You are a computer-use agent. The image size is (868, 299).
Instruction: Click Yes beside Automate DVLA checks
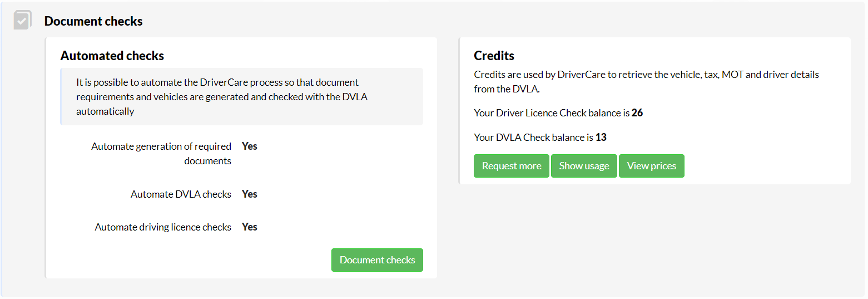click(x=250, y=194)
